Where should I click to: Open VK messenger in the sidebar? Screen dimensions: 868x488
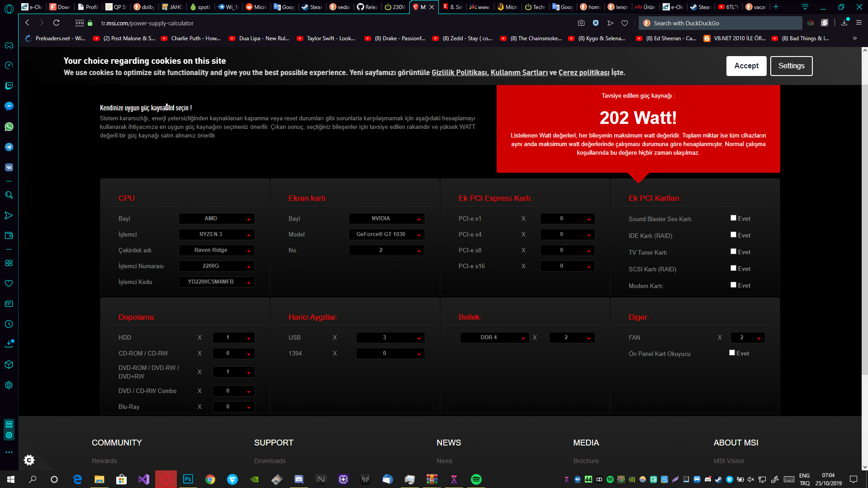pyautogui.click(x=9, y=167)
